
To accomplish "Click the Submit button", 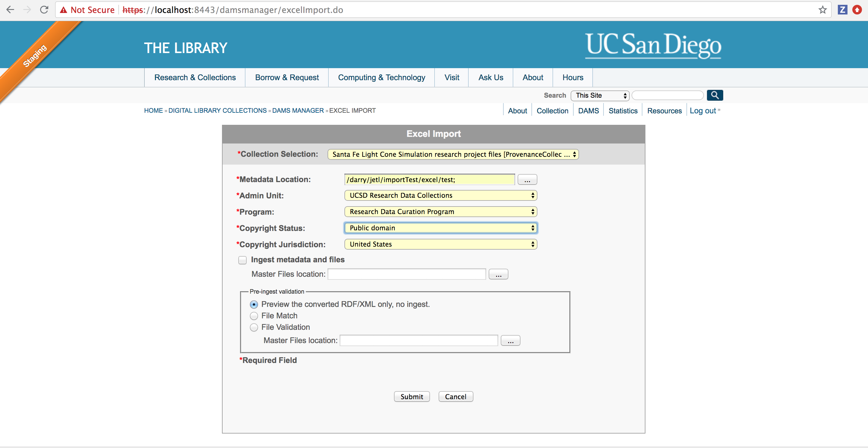I will [412, 396].
